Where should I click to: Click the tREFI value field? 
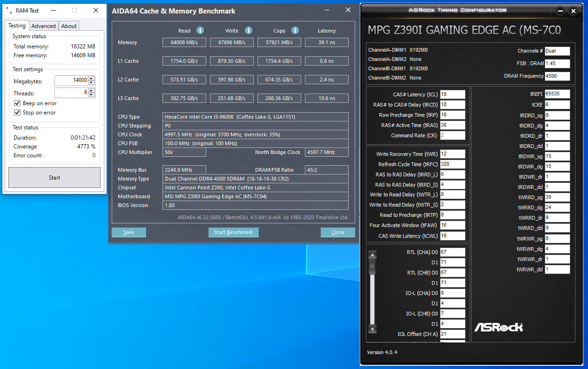[557, 94]
